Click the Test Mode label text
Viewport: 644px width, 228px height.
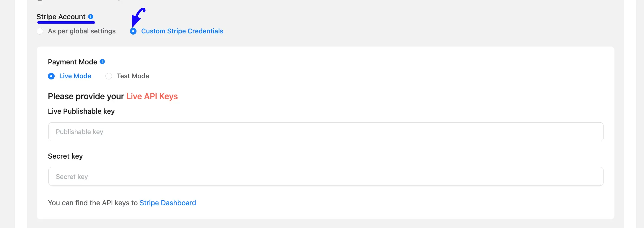133,76
